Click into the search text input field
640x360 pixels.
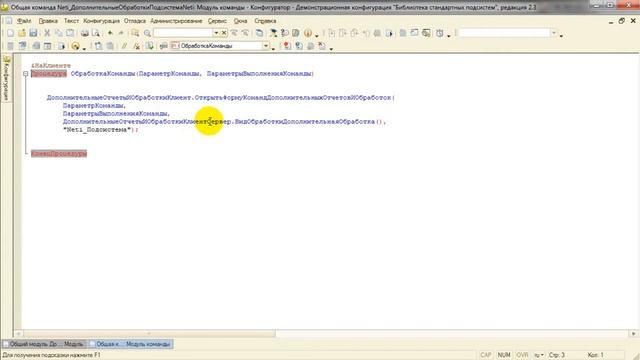pyautogui.click(x=183, y=33)
